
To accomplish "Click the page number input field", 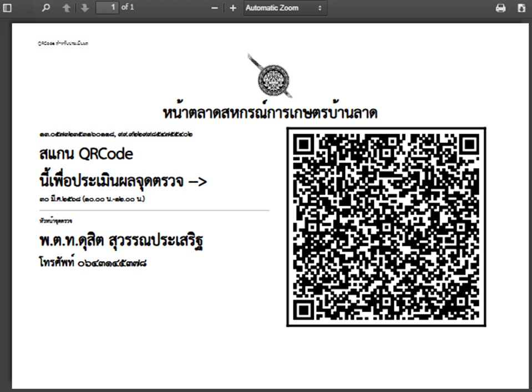I will [107, 8].
